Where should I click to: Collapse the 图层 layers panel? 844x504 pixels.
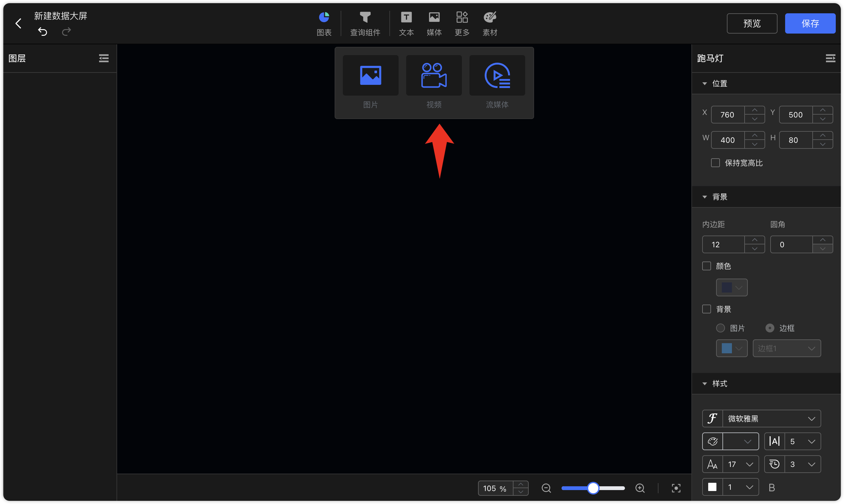coord(104,59)
